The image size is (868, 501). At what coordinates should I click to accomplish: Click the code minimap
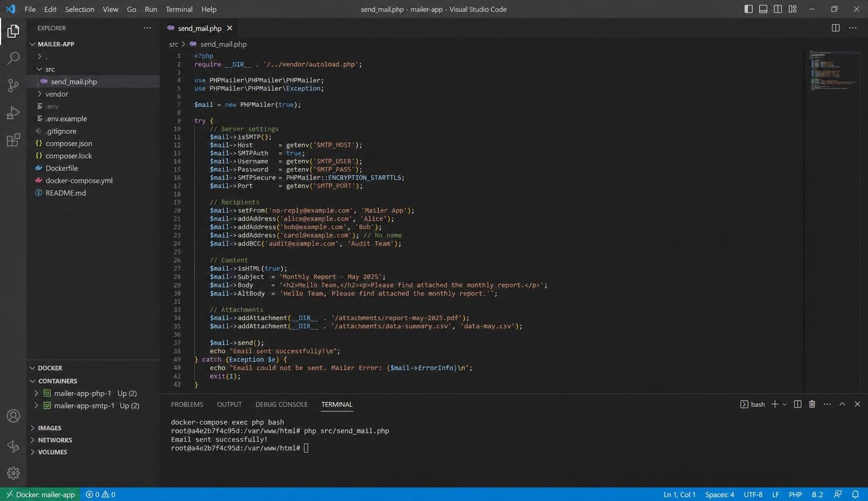[833, 70]
